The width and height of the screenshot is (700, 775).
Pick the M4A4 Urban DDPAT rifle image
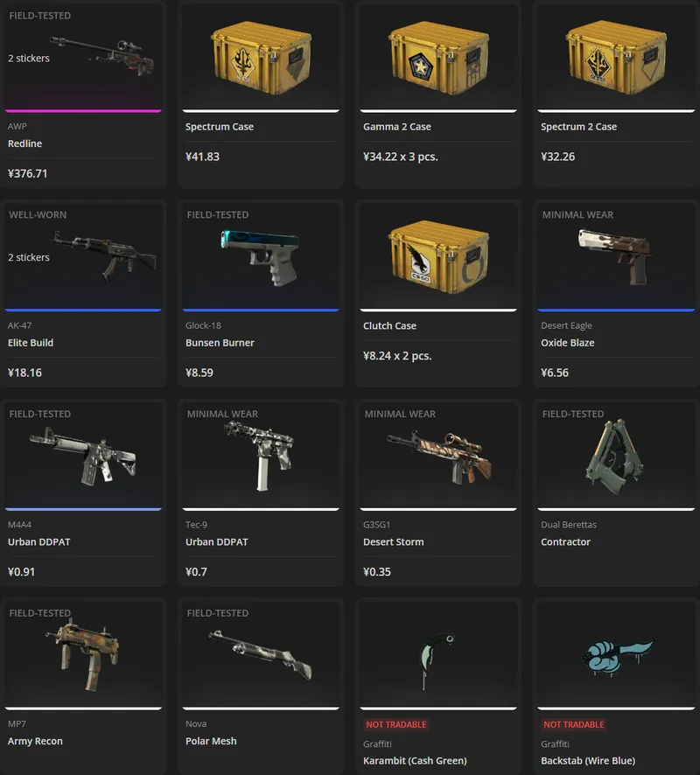point(83,456)
